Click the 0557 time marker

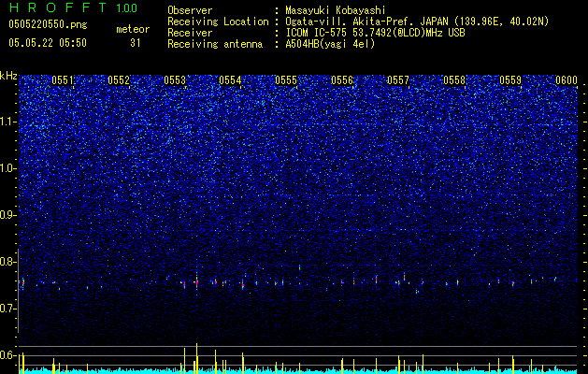[x=398, y=80]
